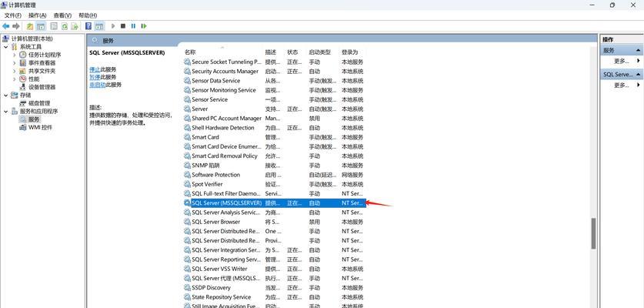Select 服务 node in the left tree

pyautogui.click(x=34, y=119)
